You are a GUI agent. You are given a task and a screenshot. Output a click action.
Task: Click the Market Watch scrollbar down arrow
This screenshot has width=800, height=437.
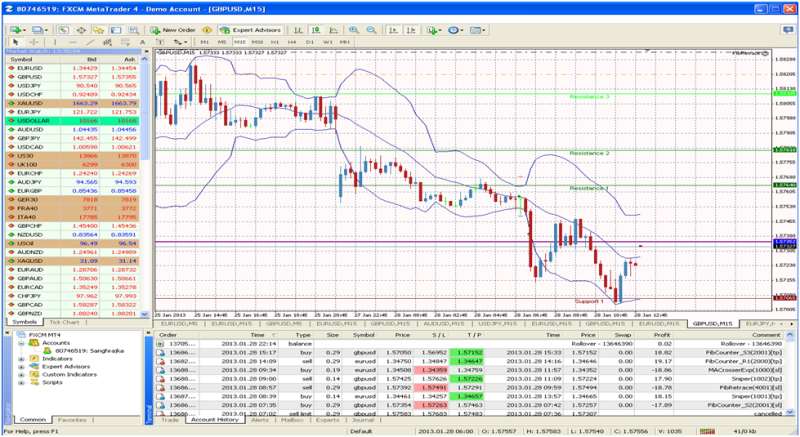pyautogui.click(x=144, y=315)
